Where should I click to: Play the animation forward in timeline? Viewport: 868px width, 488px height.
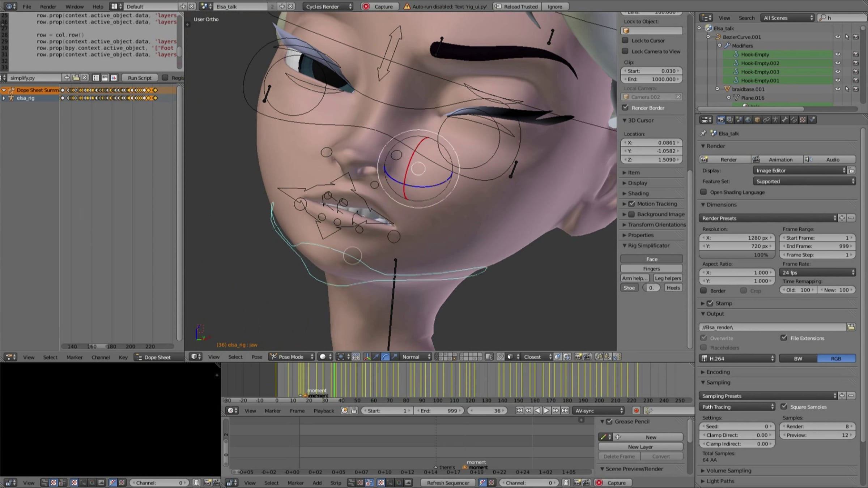546,411
